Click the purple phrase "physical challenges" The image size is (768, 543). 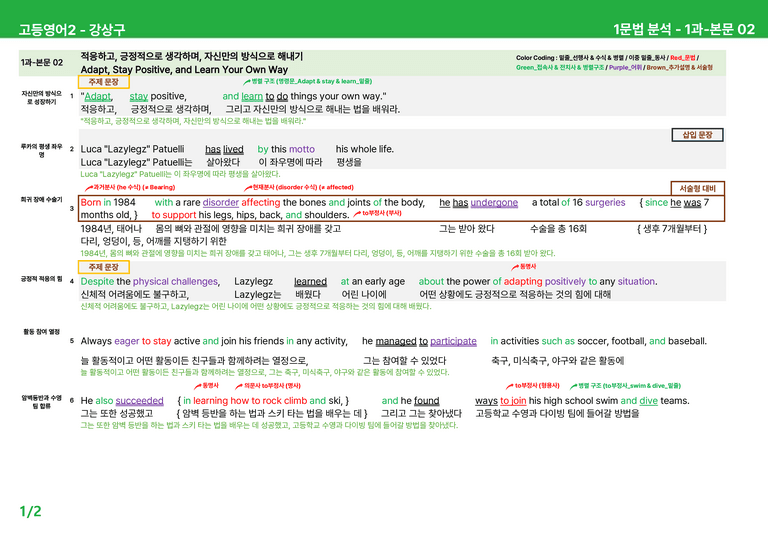point(175,282)
